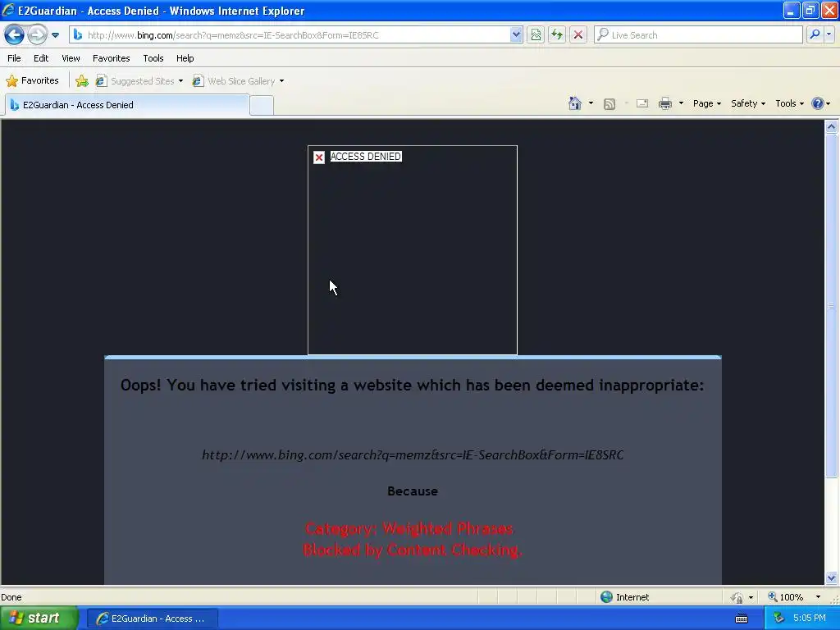Expand Web Slice Gallery dropdown arrow

(x=282, y=81)
